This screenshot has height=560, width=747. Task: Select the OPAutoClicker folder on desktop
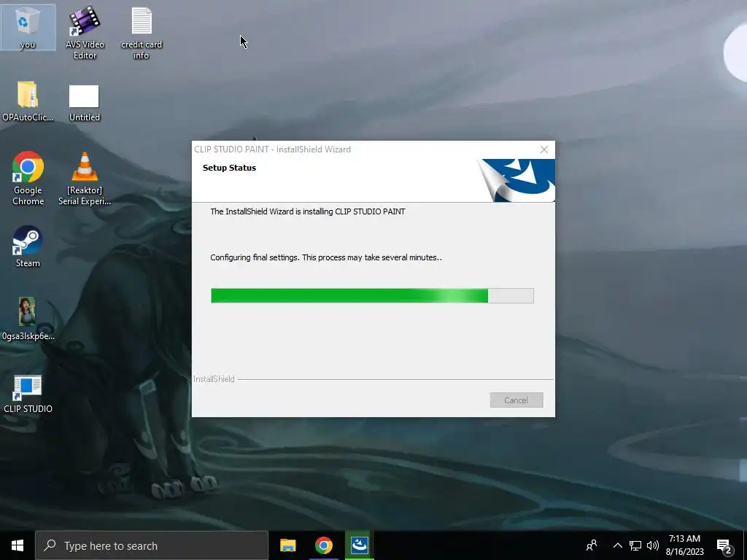coord(28,101)
